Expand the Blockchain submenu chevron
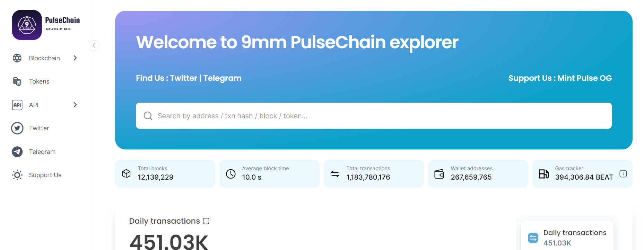Image resolution: width=644 pixels, height=250 pixels. coord(75,58)
